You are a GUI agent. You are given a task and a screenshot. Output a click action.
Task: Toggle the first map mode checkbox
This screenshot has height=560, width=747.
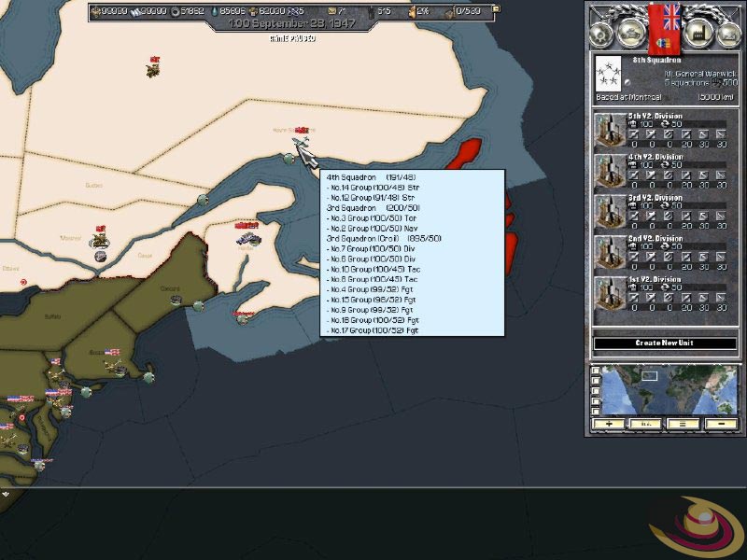click(x=595, y=371)
